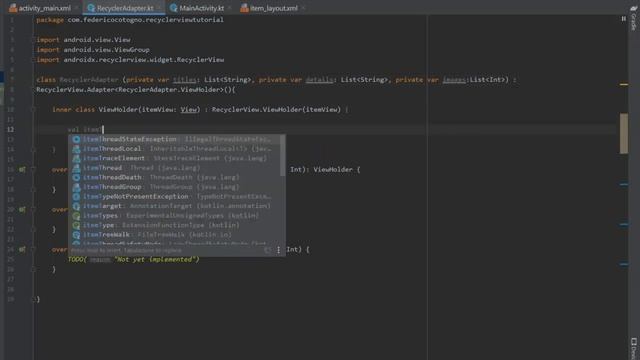Click the editor vertical scrollbar thumb
640x360 pixels.
pyautogui.click(x=624, y=133)
